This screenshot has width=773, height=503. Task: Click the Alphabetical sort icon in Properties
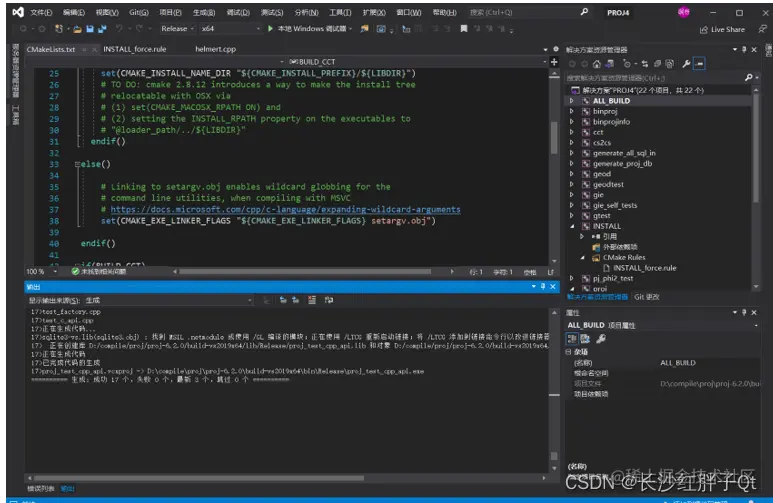coord(585,338)
